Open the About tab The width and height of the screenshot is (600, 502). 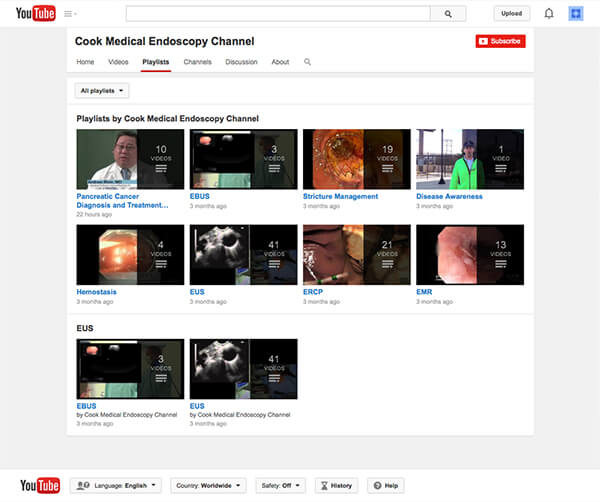pos(280,62)
